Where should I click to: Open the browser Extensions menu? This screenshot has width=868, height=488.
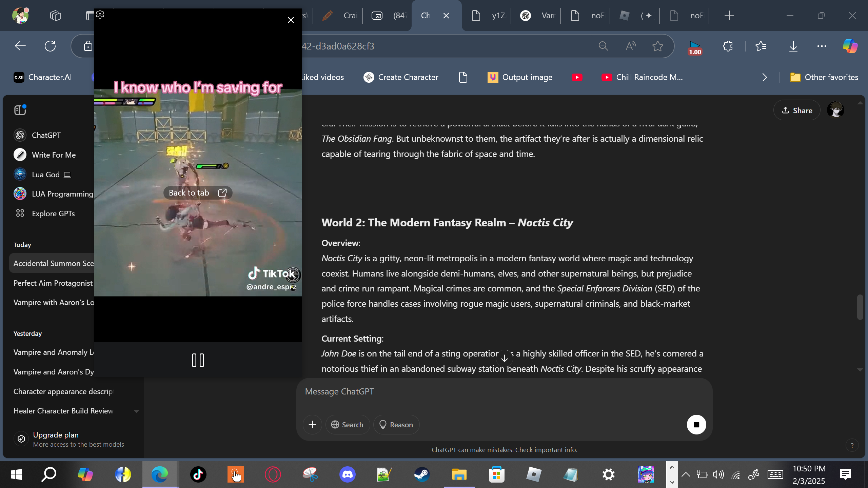(x=728, y=46)
